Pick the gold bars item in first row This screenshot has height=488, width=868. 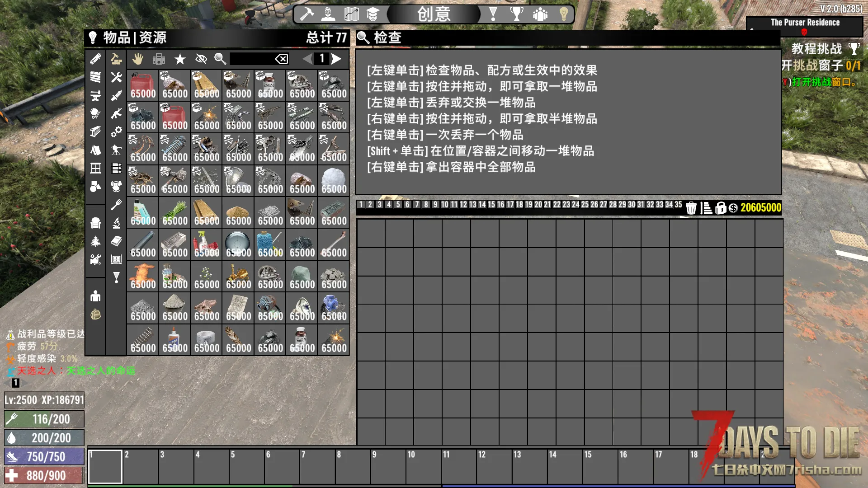207,85
